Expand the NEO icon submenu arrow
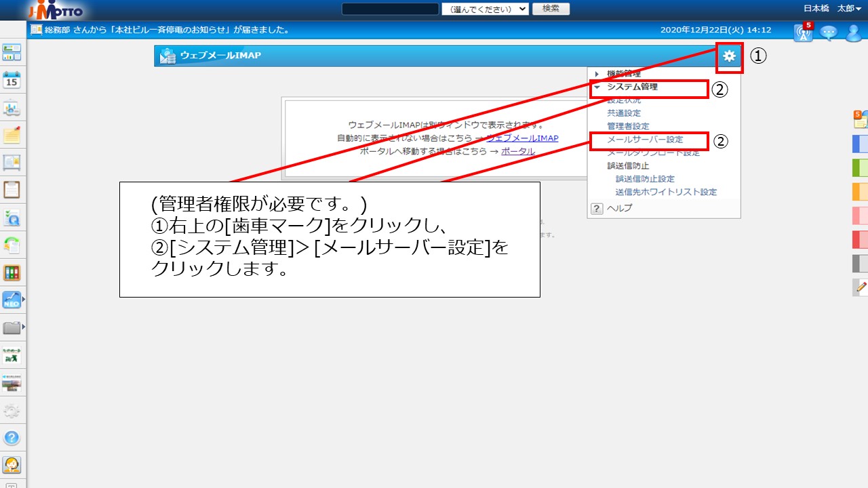Viewport: 868px width, 488px height. (x=24, y=299)
